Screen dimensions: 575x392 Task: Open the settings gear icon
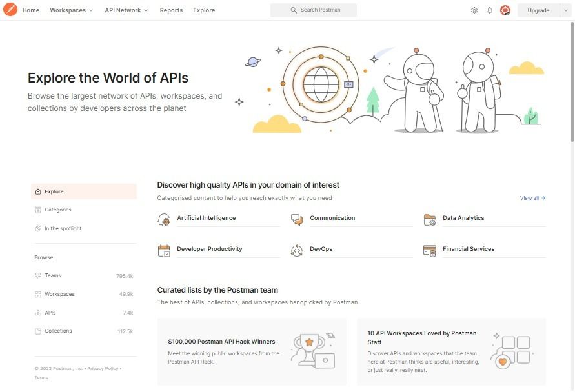coord(474,10)
